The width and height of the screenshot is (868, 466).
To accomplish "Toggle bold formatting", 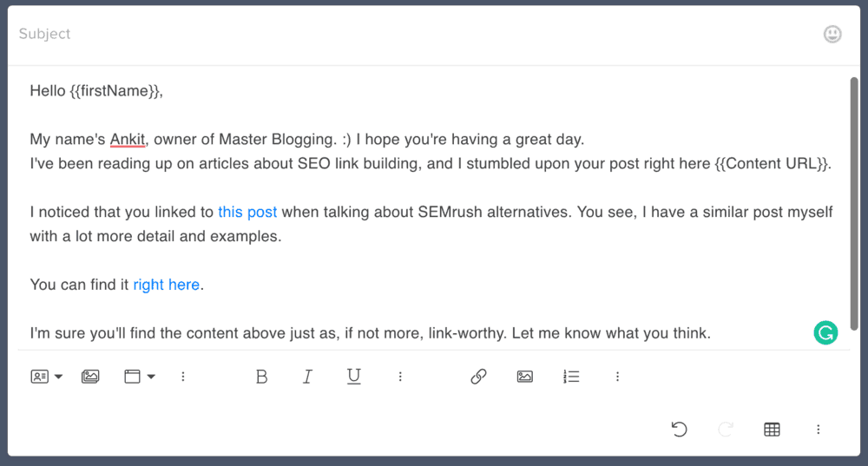I will 261,377.
